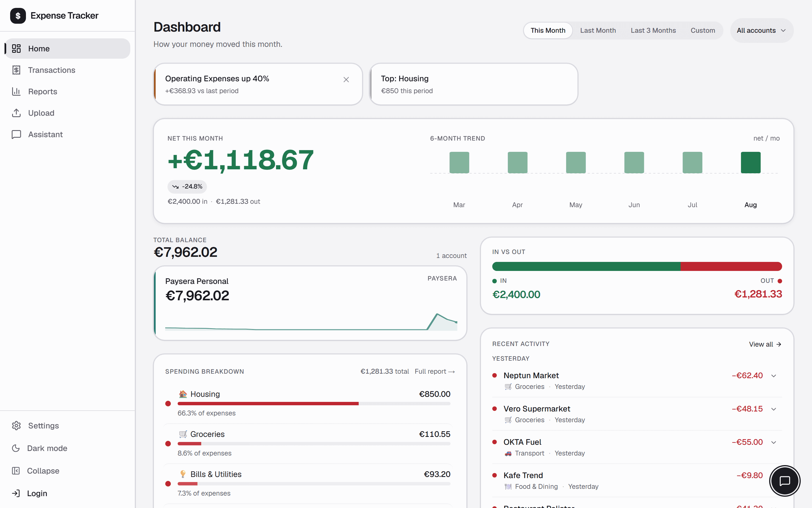The width and height of the screenshot is (812, 508).
Task: Click the red OUT segment of In vs Out bar
Action: tap(731, 266)
